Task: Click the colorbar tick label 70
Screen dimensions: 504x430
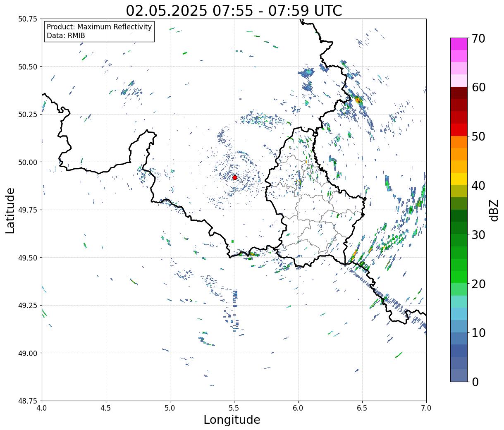Action: tap(478, 38)
